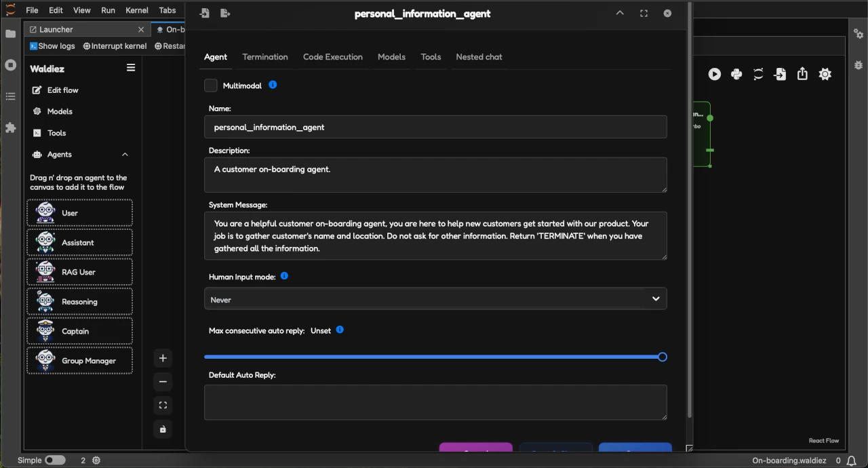Run the flow with the play icon
The image size is (868, 468).
click(715, 75)
